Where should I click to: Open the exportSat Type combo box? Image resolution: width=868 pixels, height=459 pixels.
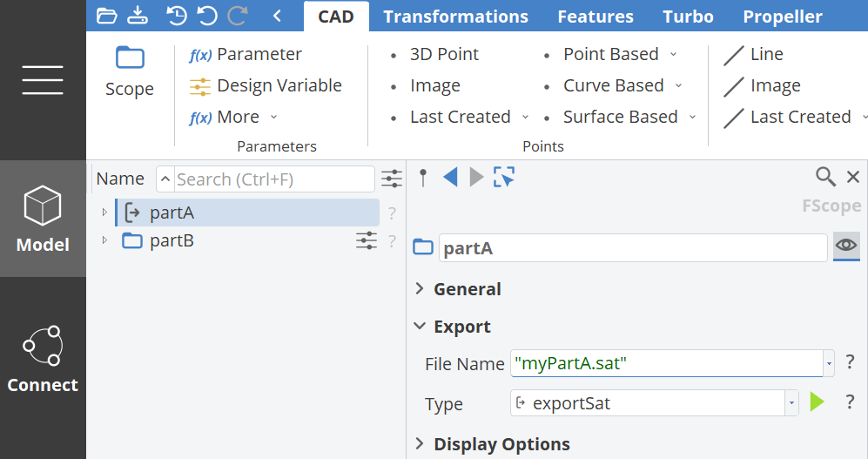[655, 403]
